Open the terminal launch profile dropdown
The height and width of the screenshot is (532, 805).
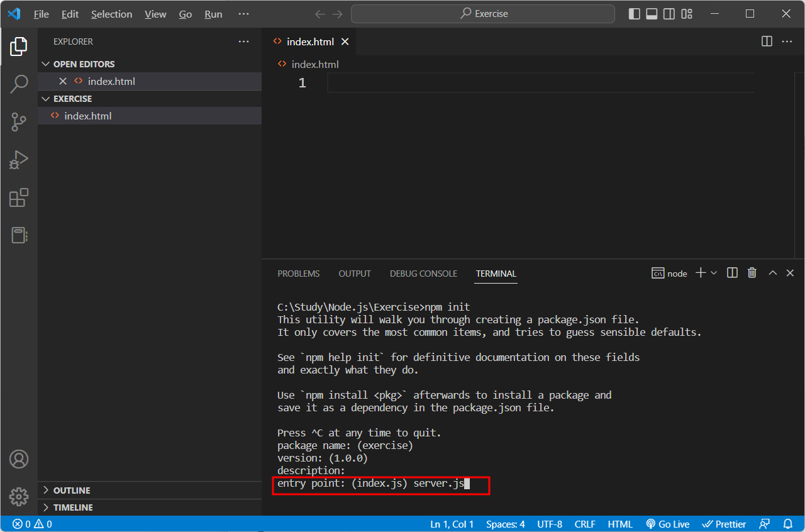pos(714,273)
